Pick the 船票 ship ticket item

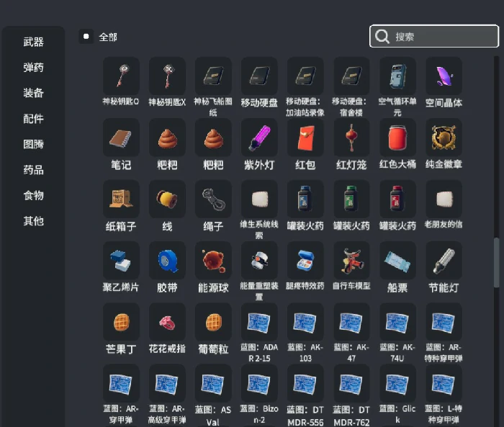coord(397,261)
